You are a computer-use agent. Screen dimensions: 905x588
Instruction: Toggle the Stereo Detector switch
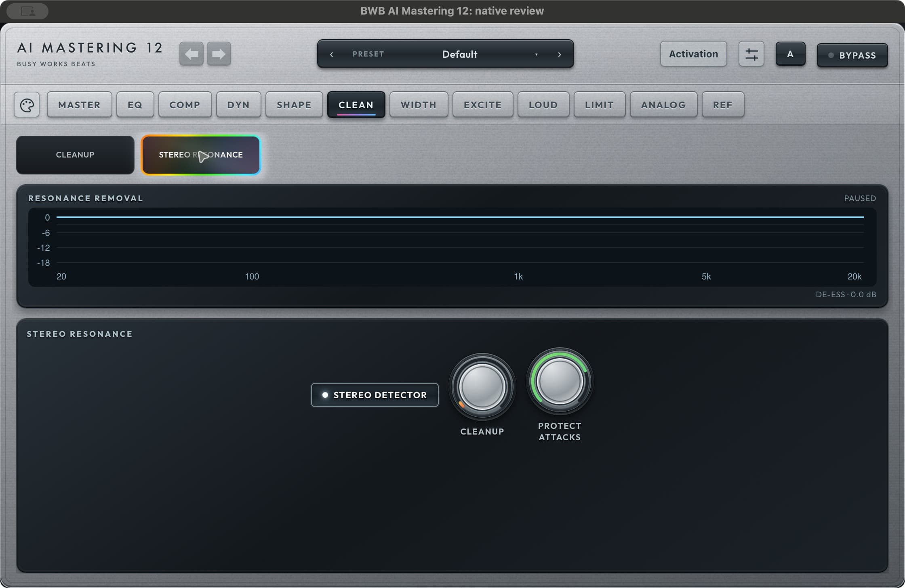[x=375, y=395]
